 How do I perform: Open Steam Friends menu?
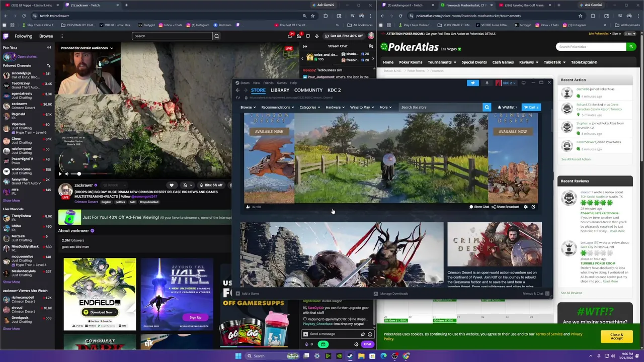(x=268, y=83)
